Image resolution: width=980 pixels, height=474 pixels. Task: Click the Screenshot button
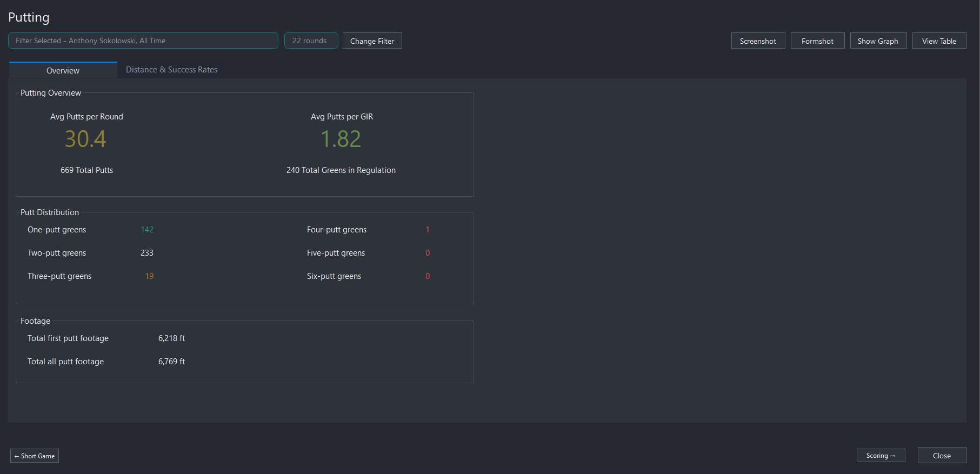tap(758, 41)
